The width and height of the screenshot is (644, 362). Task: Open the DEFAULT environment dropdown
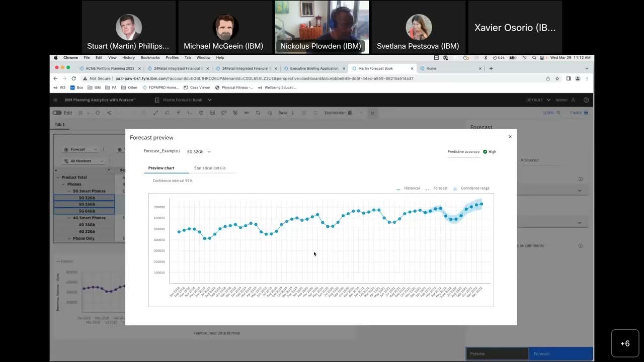point(538,100)
